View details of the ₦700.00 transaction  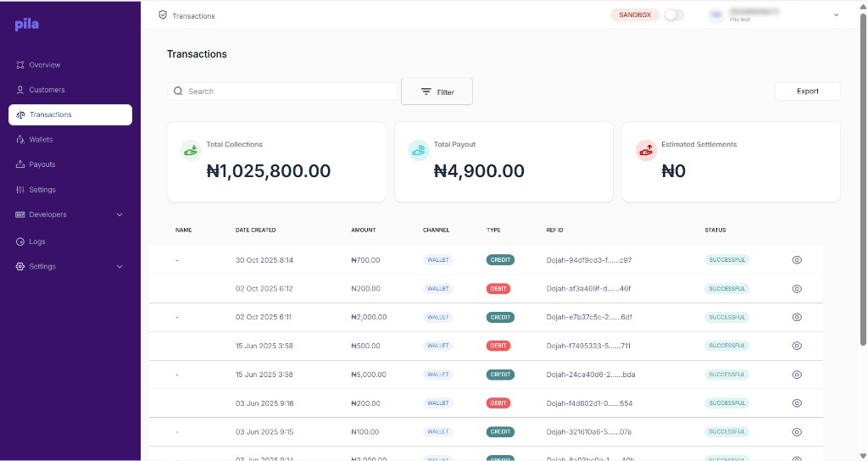point(797,260)
